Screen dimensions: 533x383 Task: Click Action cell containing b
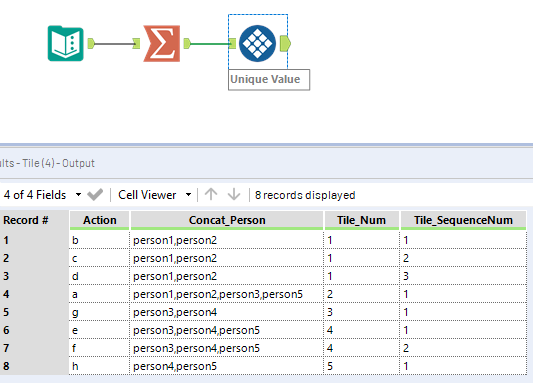[x=100, y=240]
